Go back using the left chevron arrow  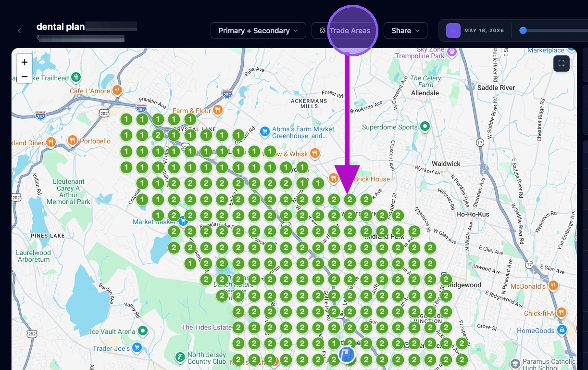[19, 31]
